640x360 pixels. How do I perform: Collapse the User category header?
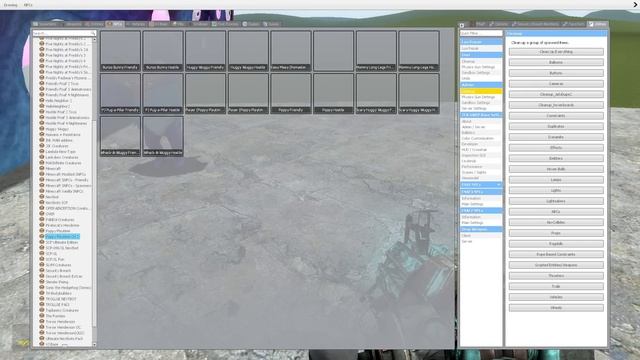click(481, 55)
